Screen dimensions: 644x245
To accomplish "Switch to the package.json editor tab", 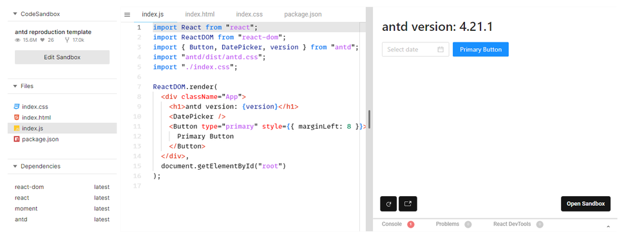I will [x=303, y=14].
